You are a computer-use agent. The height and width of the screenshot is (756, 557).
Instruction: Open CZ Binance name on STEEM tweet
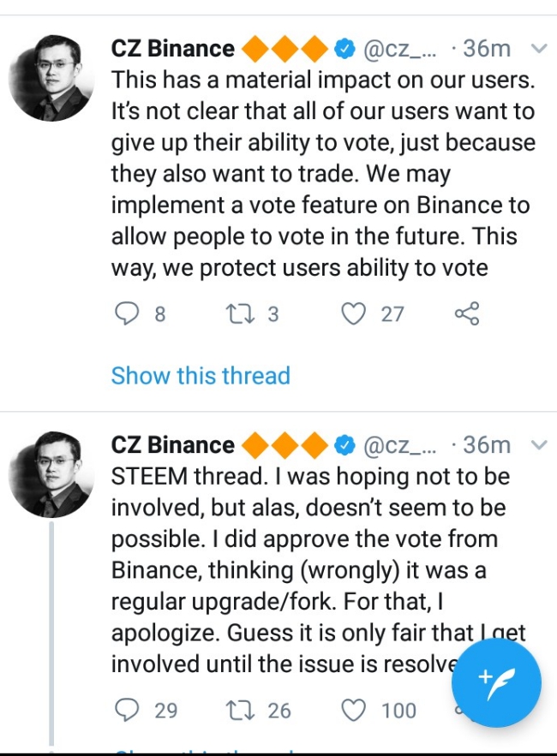[x=173, y=444]
